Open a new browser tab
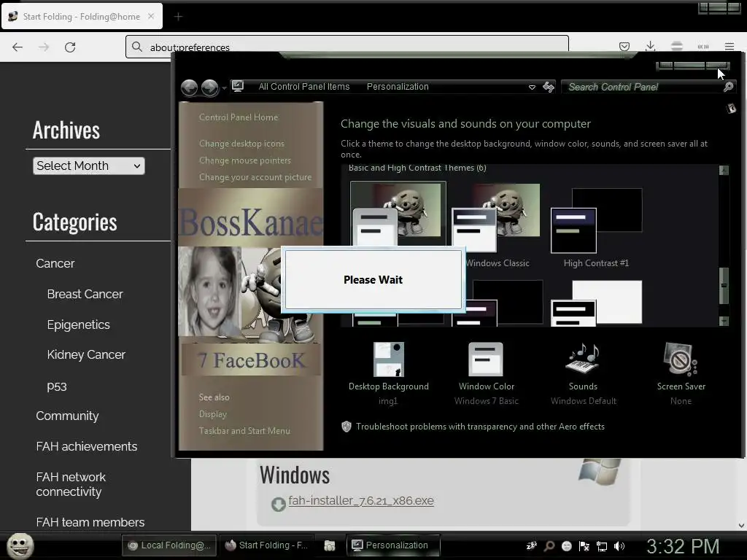 178,17
